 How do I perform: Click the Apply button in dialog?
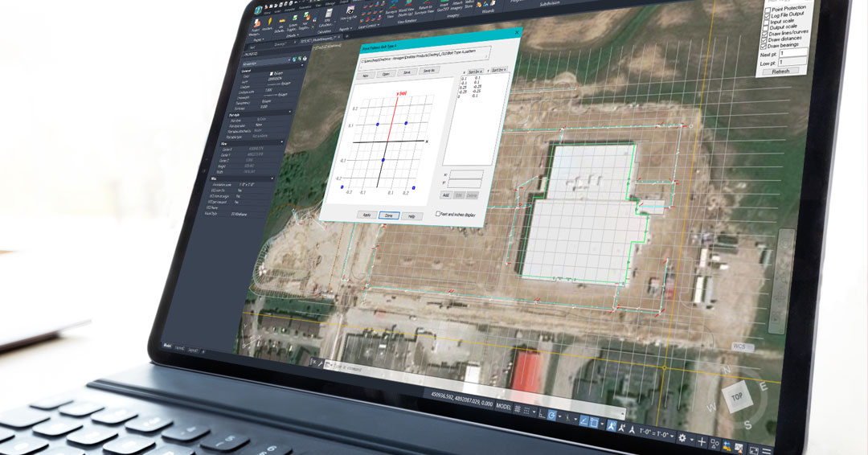tap(366, 215)
